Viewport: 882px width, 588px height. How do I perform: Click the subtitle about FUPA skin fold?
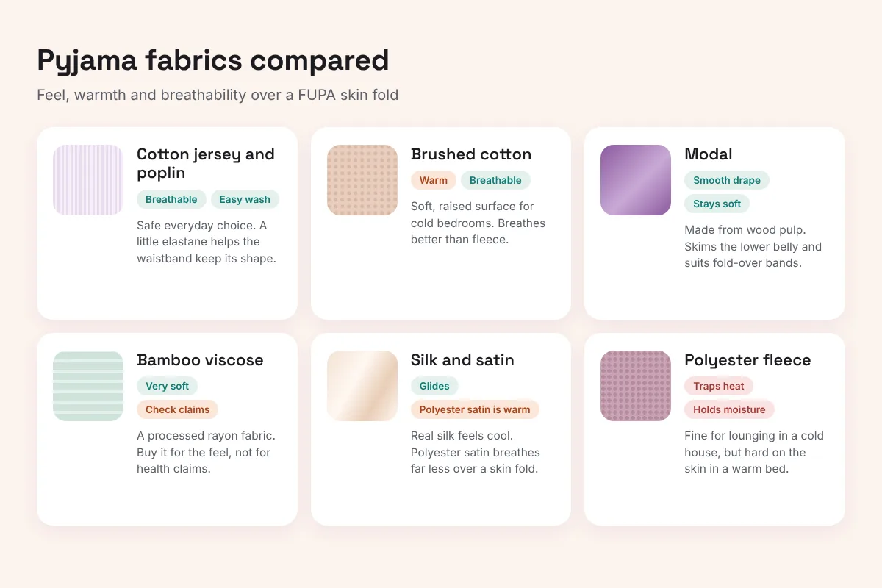point(218,95)
